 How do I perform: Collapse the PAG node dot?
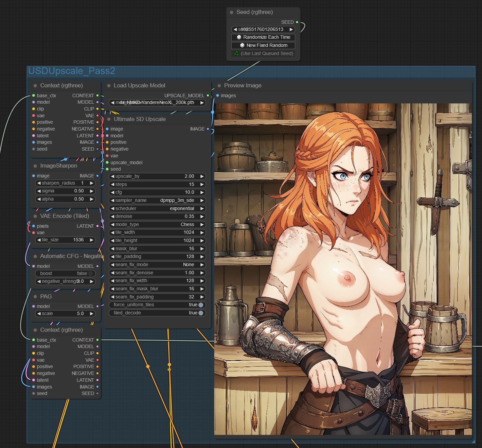click(x=35, y=297)
